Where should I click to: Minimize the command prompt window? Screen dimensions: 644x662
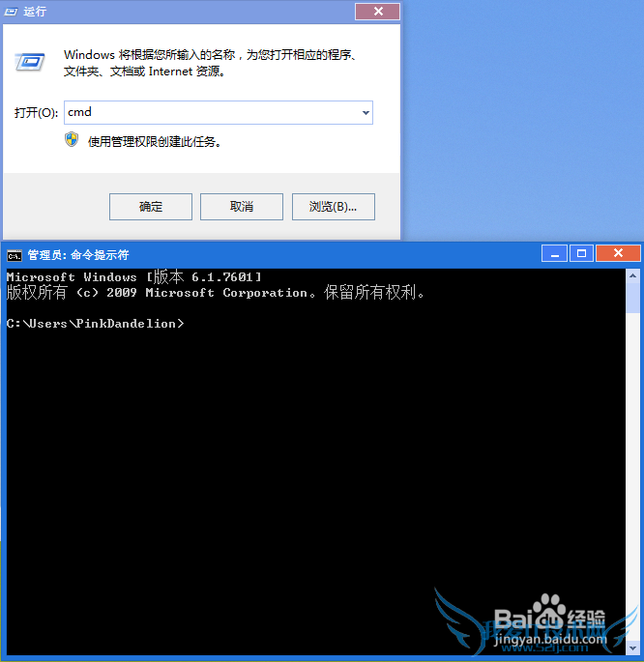click(x=554, y=254)
